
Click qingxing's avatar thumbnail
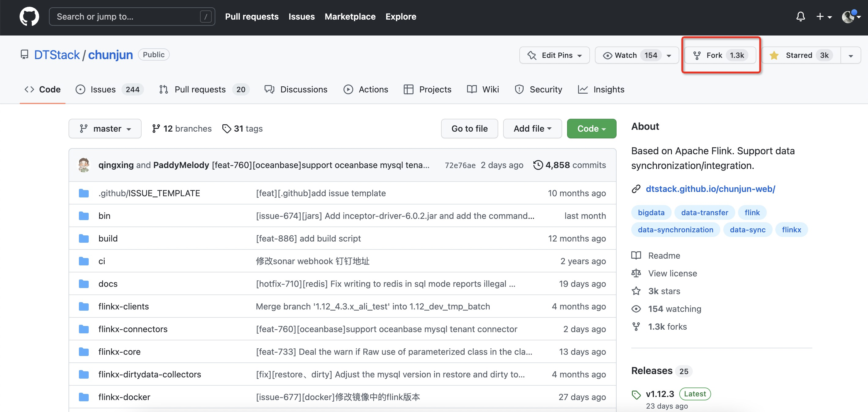84,165
